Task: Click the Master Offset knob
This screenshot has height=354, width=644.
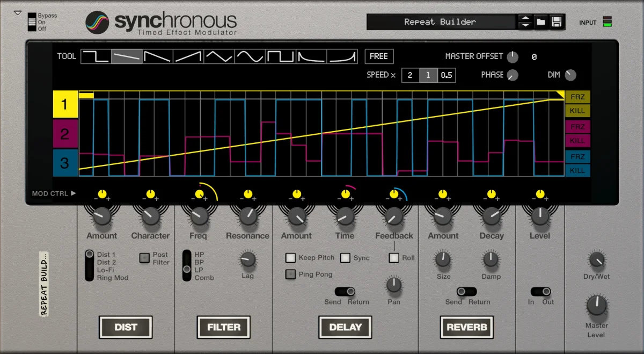Action: point(513,57)
